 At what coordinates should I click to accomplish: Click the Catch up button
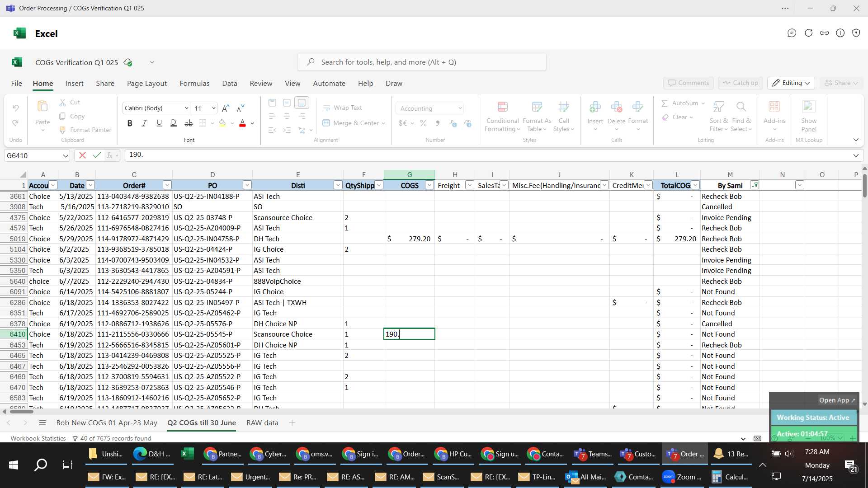[x=740, y=83]
